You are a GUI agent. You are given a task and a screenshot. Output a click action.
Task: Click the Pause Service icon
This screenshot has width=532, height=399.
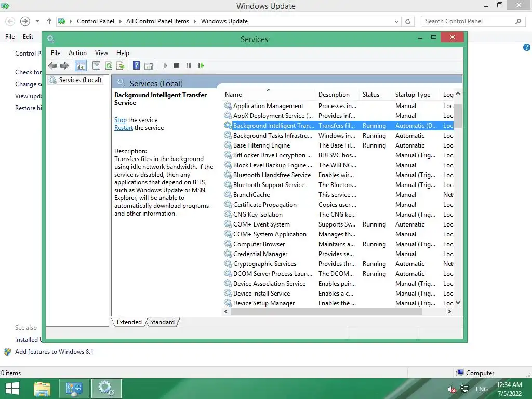[x=188, y=65]
